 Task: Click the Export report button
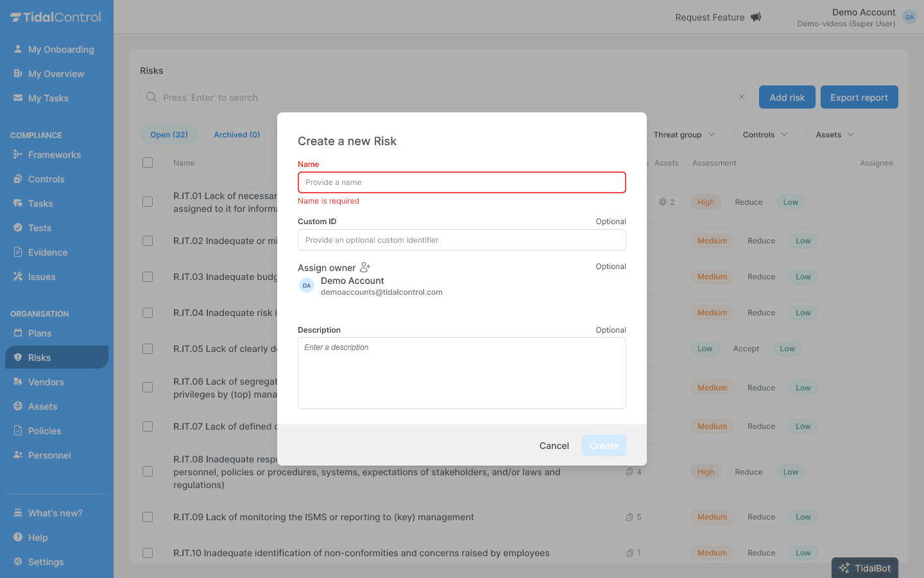point(859,98)
